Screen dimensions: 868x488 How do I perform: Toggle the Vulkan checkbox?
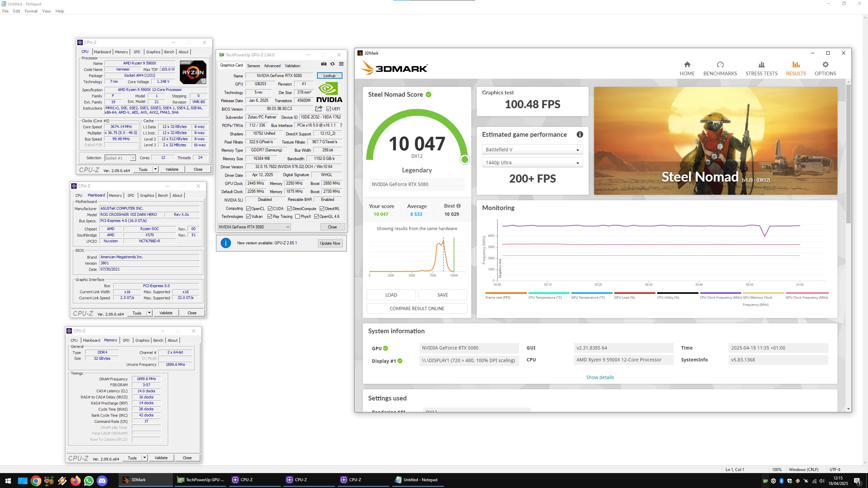(248, 217)
